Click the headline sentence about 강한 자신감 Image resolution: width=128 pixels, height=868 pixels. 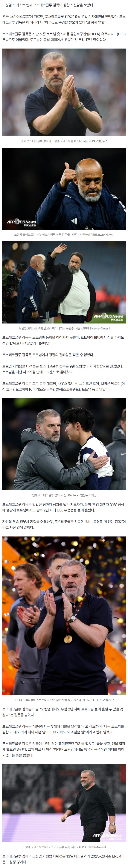point(48,5)
